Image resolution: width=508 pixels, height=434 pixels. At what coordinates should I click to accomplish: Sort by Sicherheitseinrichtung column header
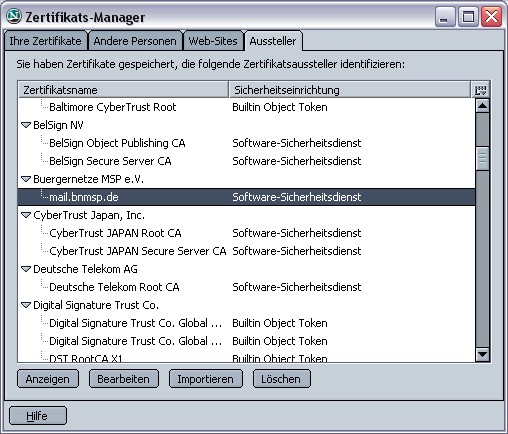tap(350, 90)
